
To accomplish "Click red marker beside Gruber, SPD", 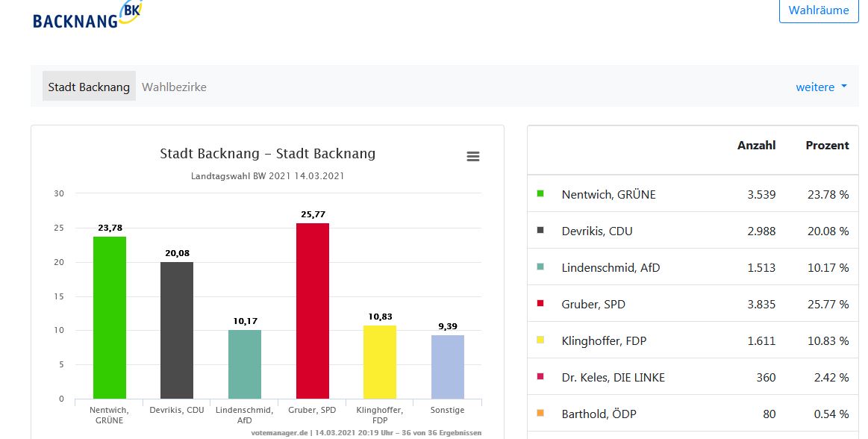I will 540,304.
